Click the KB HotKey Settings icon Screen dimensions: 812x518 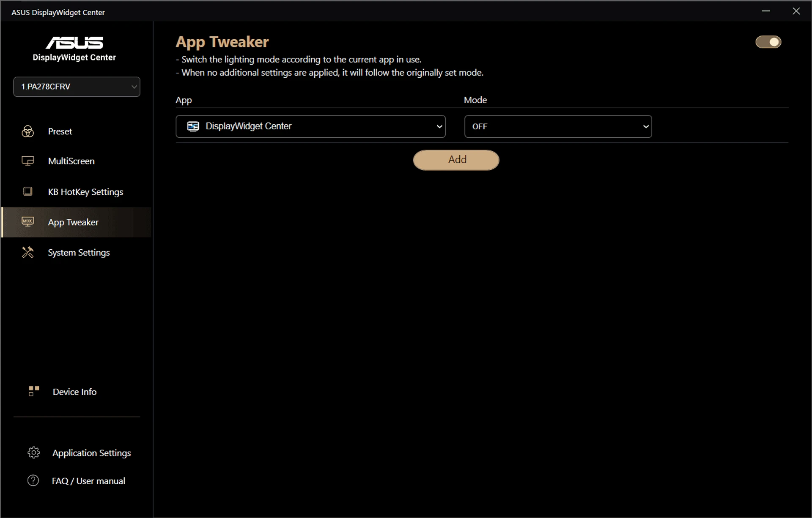28,191
